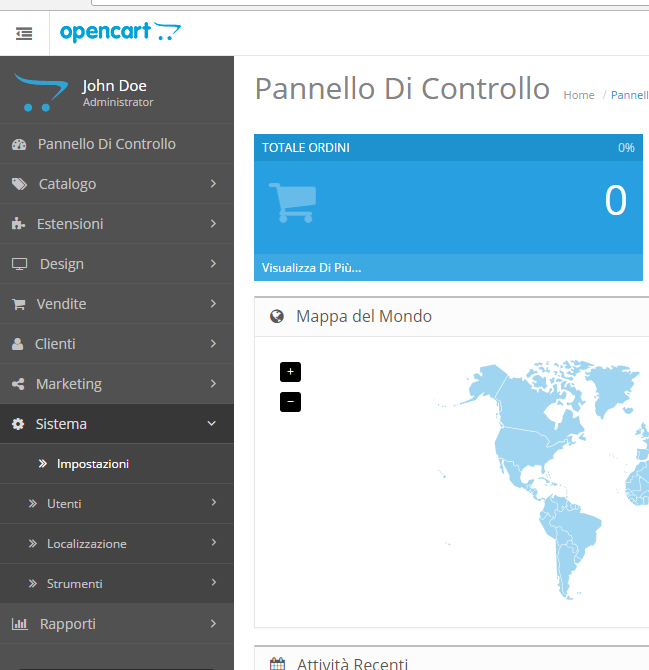Viewport: 649px width, 670px height.
Task: Open the Catalogo menu item
Action: (x=117, y=184)
